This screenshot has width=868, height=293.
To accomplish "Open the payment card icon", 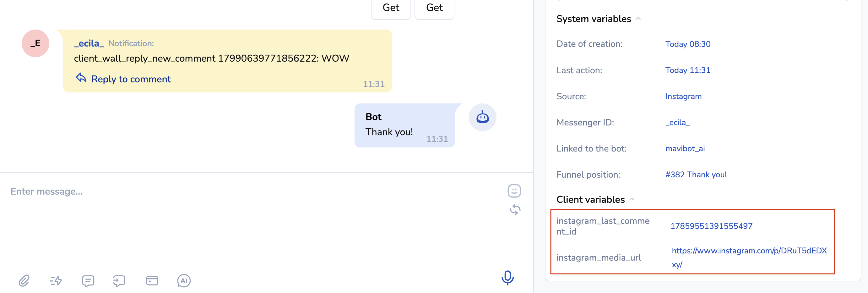I will click(152, 280).
